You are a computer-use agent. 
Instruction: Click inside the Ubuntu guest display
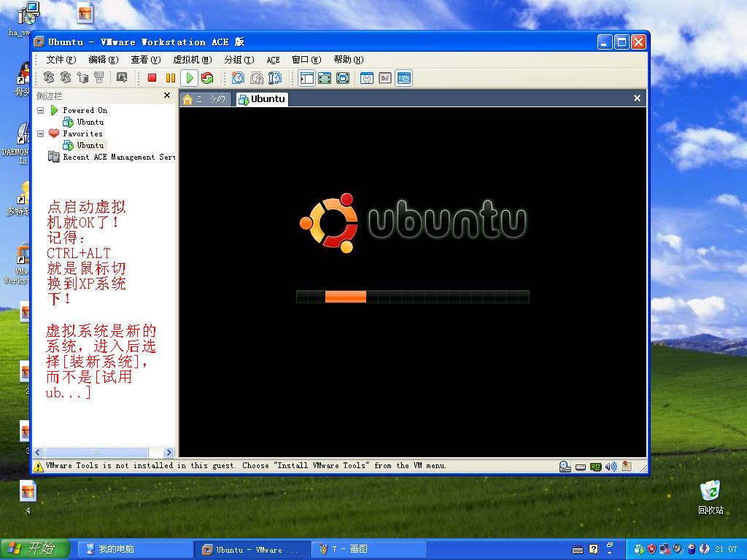[x=413, y=282]
